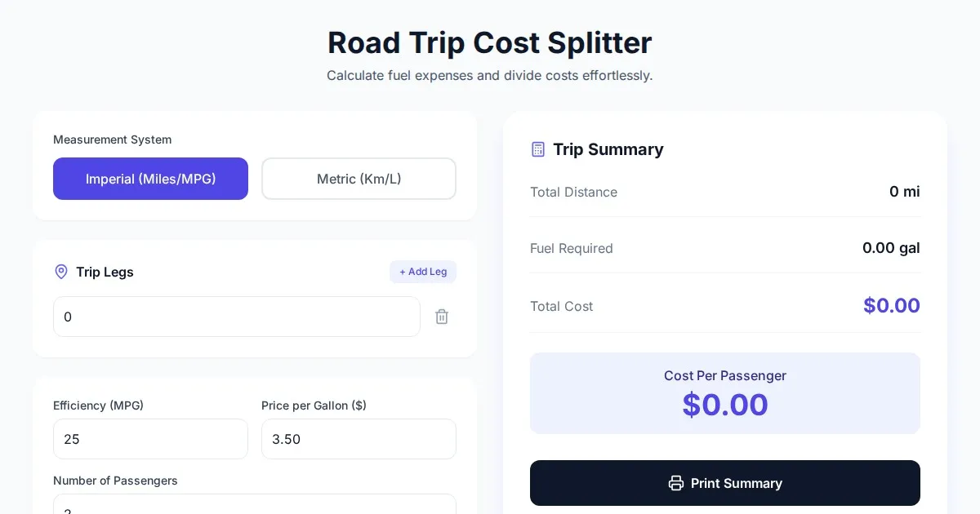The image size is (980, 514).
Task: Click the Total Distance value
Action: tap(904, 192)
